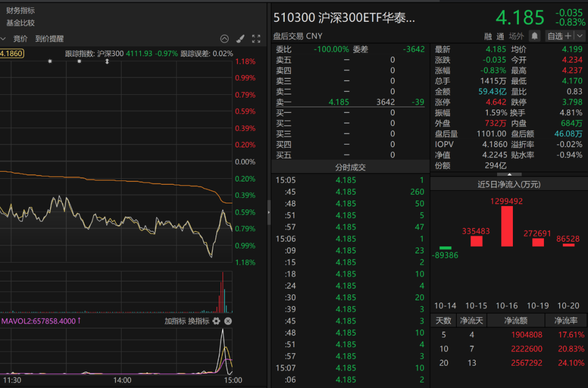Click the 净流率 column header
Image resolution: width=588 pixels, height=388 pixels.
566,320
